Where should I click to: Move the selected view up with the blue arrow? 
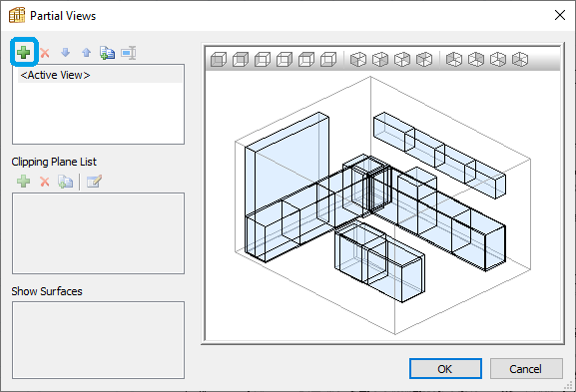click(86, 53)
